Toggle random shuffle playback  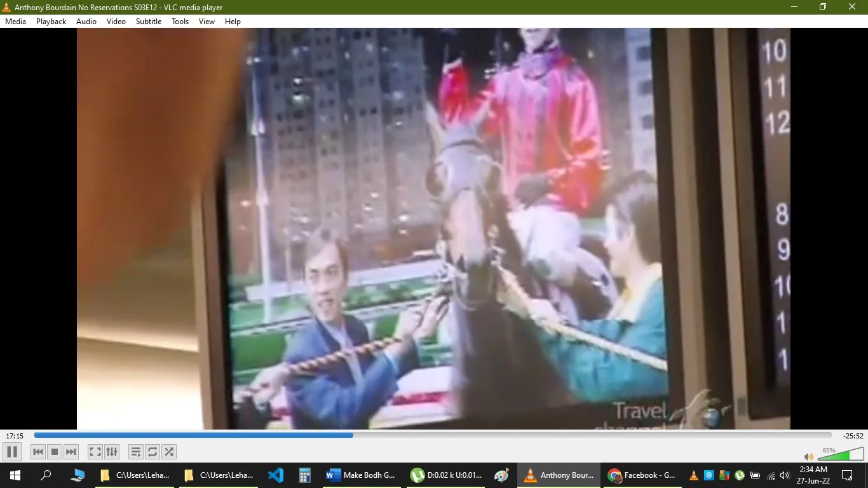pyautogui.click(x=169, y=452)
